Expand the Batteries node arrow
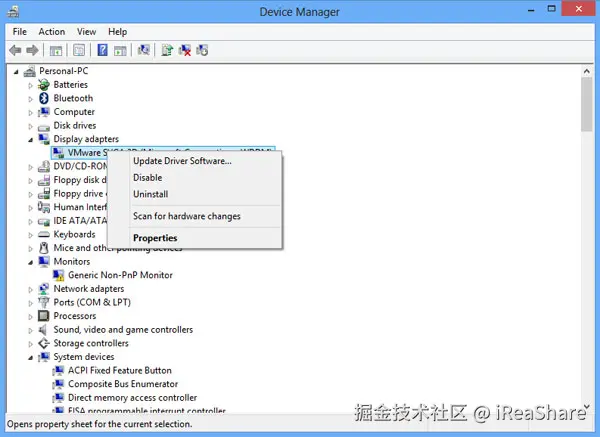This screenshot has height=437, width=600. point(30,85)
